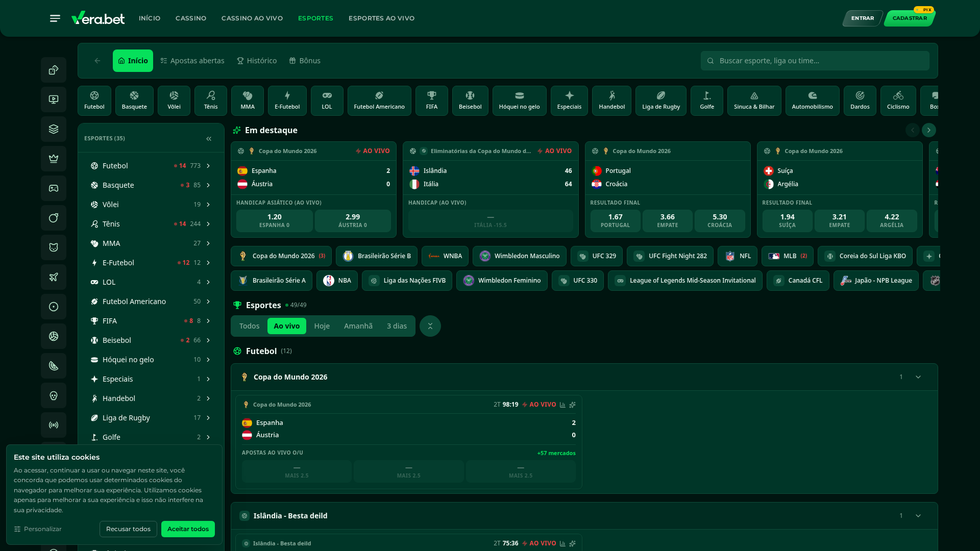Collapse all sections with the round chevrons button
The image size is (980, 551).
pyautogui.click(x=430, y=326)
